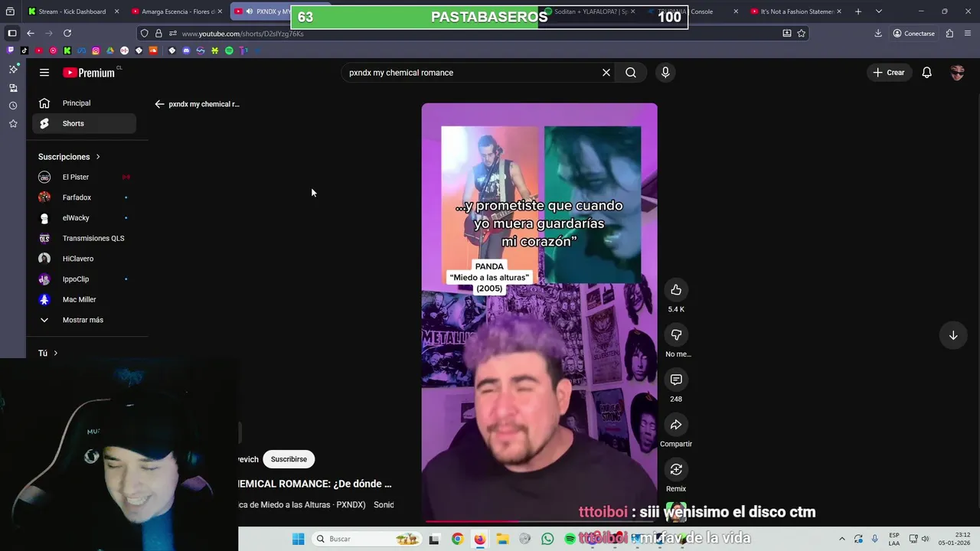The height and width of the screenshot is (551, 980).
Task: Share the short via Compartir icon
Action: pyautogui.click(x=676, y=425)
